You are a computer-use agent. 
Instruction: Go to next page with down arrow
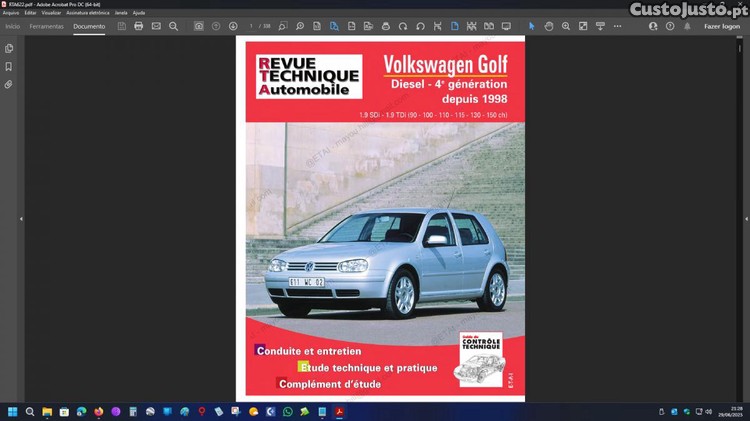click(233, 26)
